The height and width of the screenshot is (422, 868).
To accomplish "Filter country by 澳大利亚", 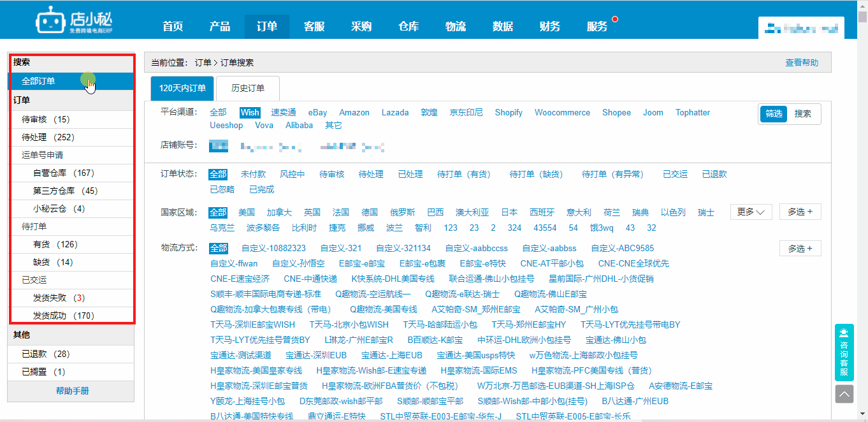I will point(472,212).
